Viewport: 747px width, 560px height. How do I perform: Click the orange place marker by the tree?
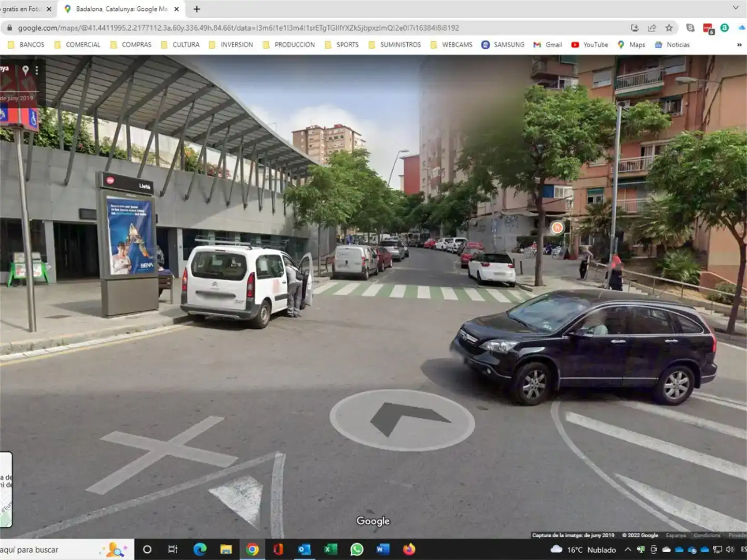(x=557, y=227)
